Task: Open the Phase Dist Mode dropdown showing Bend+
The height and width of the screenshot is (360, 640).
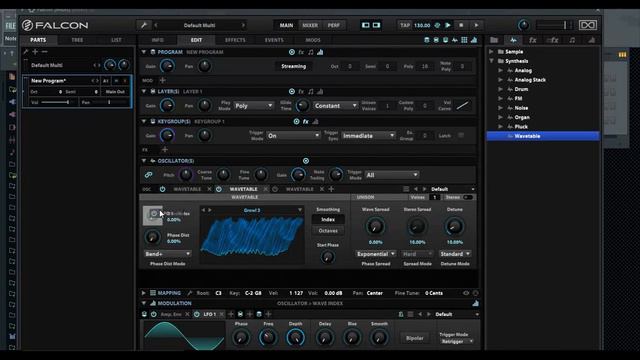Action: (x=167, y=254)
